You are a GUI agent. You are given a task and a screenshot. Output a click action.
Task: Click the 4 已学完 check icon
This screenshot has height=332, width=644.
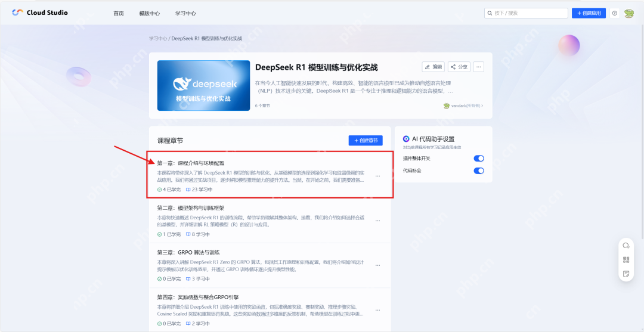tap(159, 190)
